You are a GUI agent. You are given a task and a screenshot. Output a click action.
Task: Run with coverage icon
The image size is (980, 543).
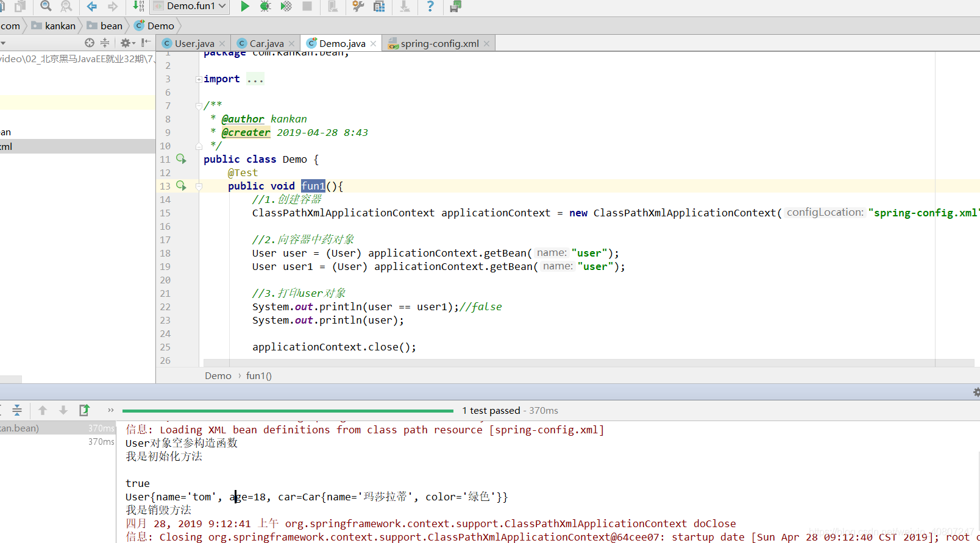point(286,6)
